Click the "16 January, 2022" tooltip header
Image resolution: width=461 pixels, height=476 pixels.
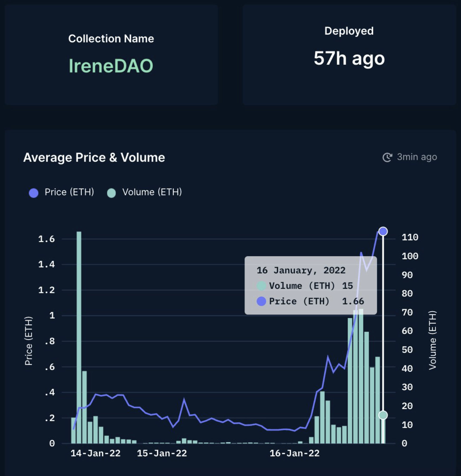pyautogui.click(x=301, y=270)
